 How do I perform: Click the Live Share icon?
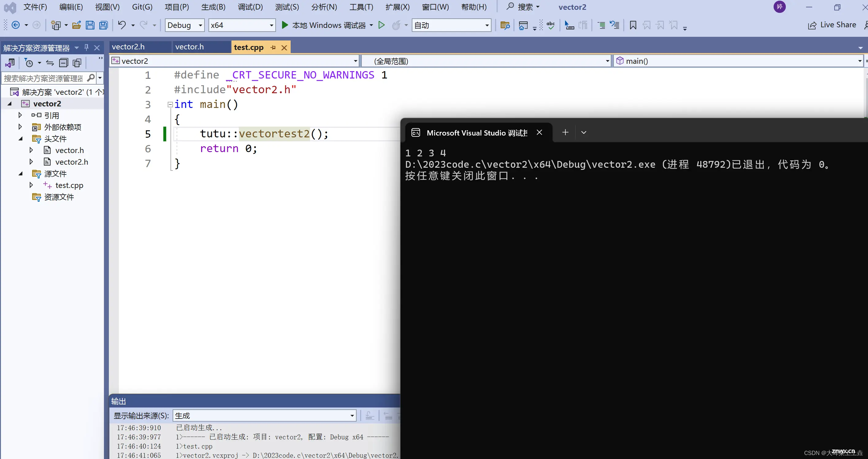[812, 25]
